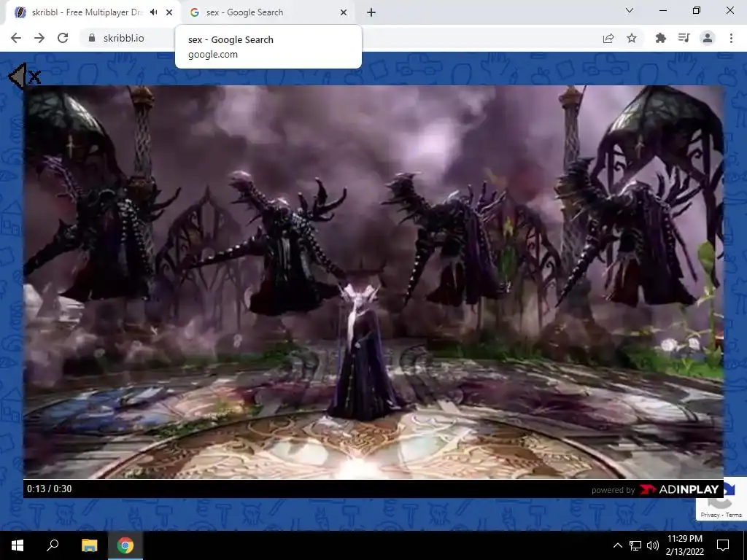Click the video advertisement
Image resolution: width=747 pixels, height=560 pixels.
click(x=373, y=282)
